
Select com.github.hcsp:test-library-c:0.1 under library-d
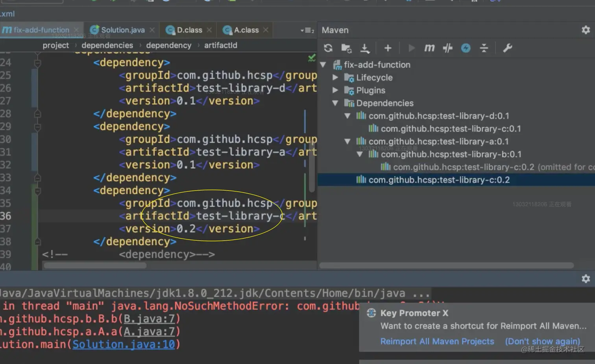click(x=451, y=129)
